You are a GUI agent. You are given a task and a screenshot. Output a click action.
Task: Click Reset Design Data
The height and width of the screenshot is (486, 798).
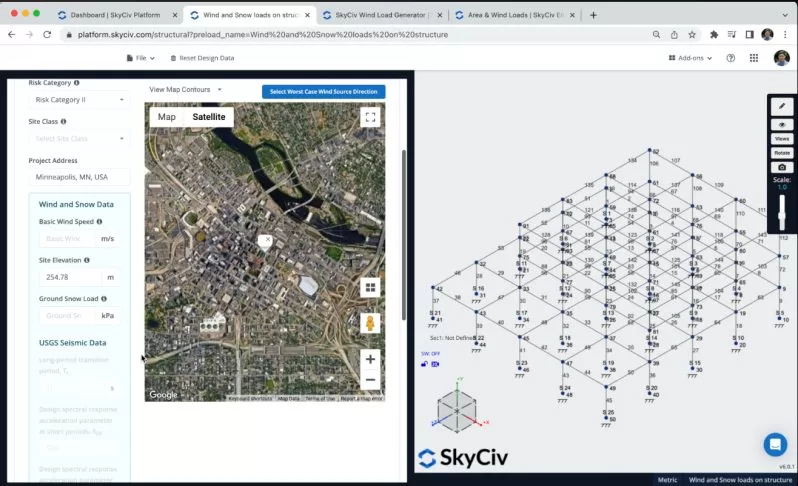pyautogui.click(x=203, y=58)
